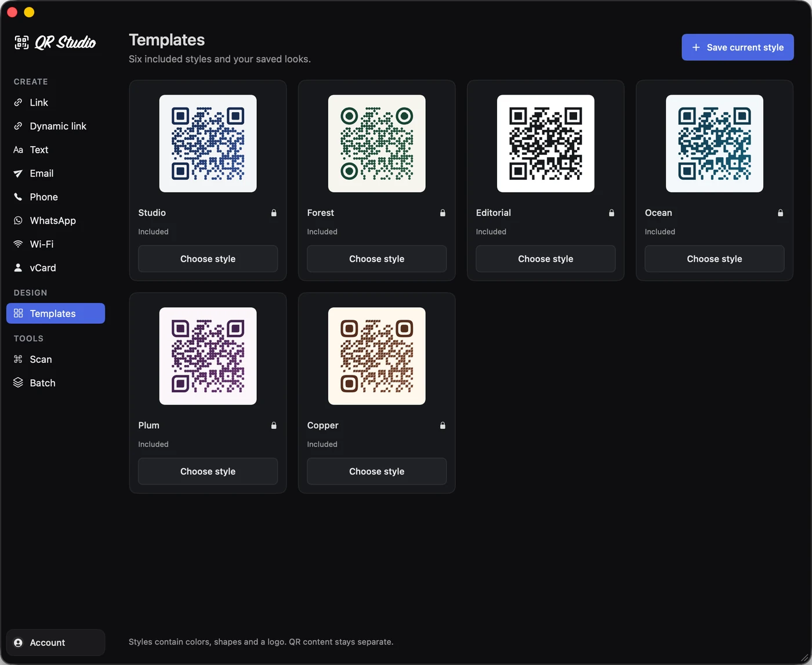Save current style button
The height and width of the screenshot is (665, 812).
click(x=738, y=48)
